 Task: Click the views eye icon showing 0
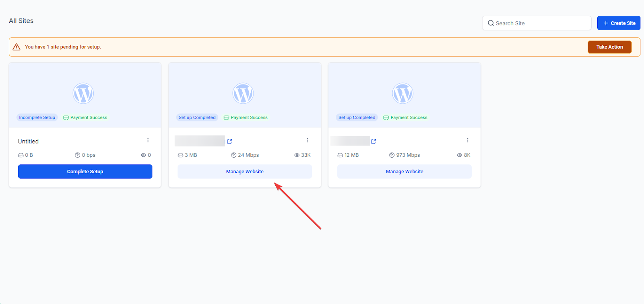143,155
